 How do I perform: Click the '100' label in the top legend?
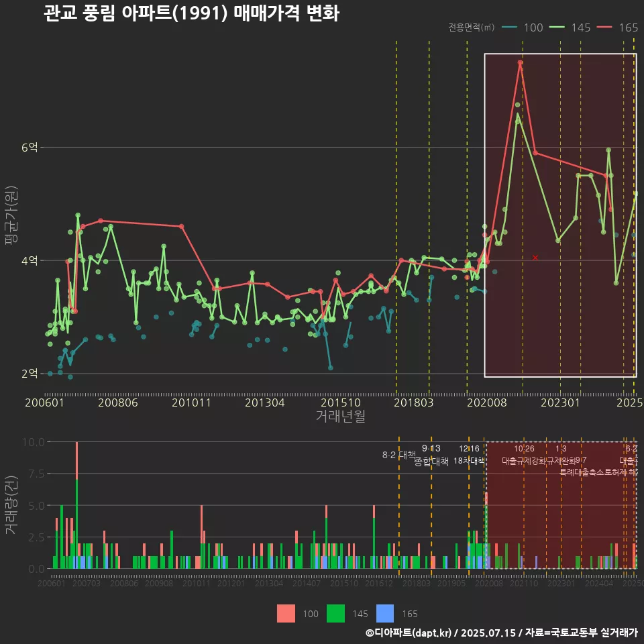pyautogui.click(x=533, y=28)
